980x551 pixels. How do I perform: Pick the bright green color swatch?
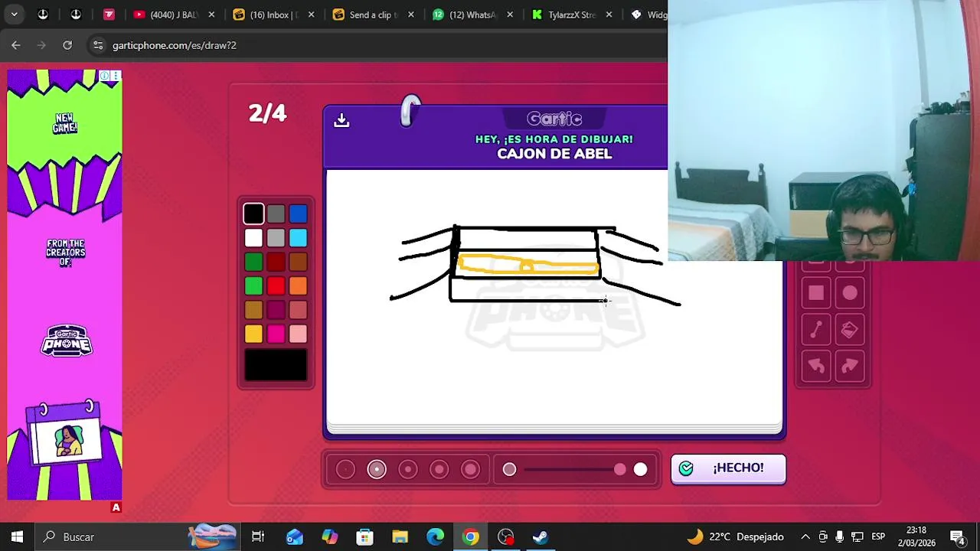pyautogui.click(x=253, y=285)
